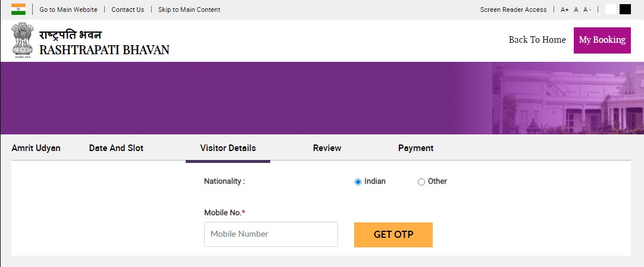This screenshot has height=267, width=644.
Task: Decrease font size with A-
Action: [587, 10]
